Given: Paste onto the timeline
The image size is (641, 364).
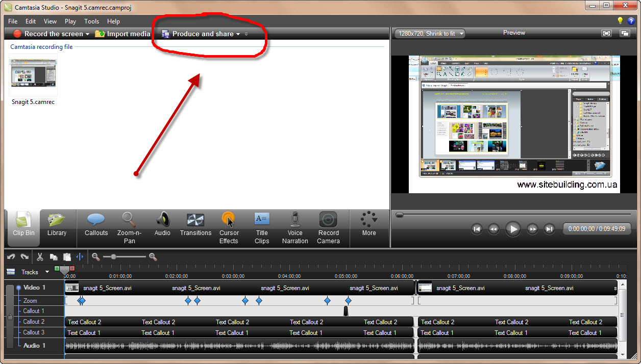Looking at the screenshot, I should point(67,257).
